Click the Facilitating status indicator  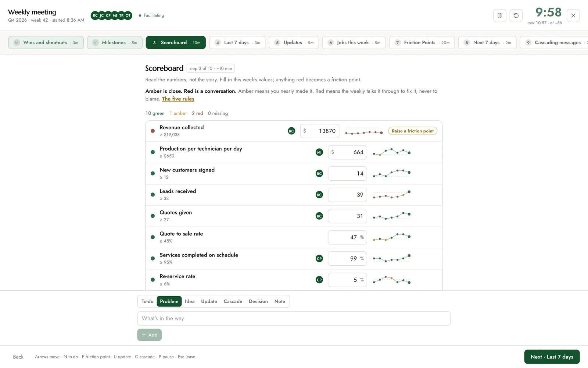[151, 15]
